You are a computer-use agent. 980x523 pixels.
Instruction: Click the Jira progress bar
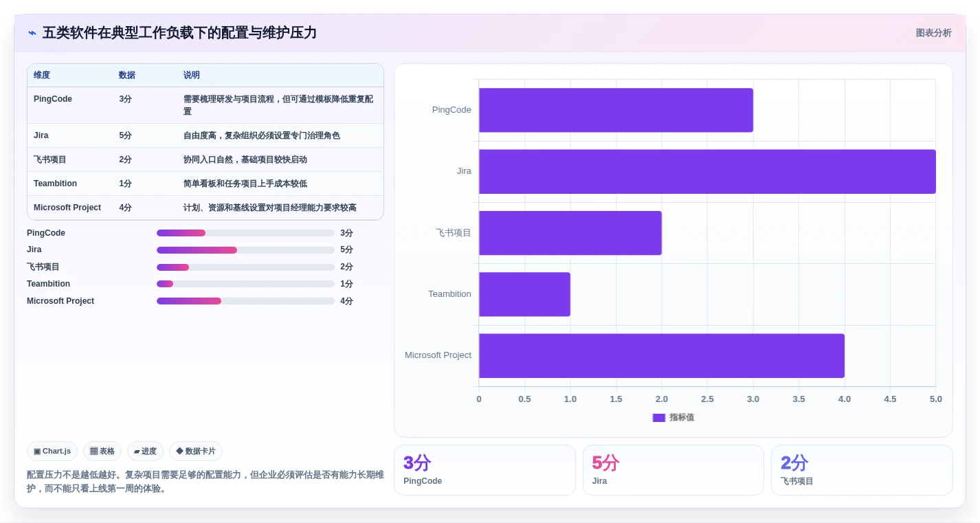[x=245, y=250]
